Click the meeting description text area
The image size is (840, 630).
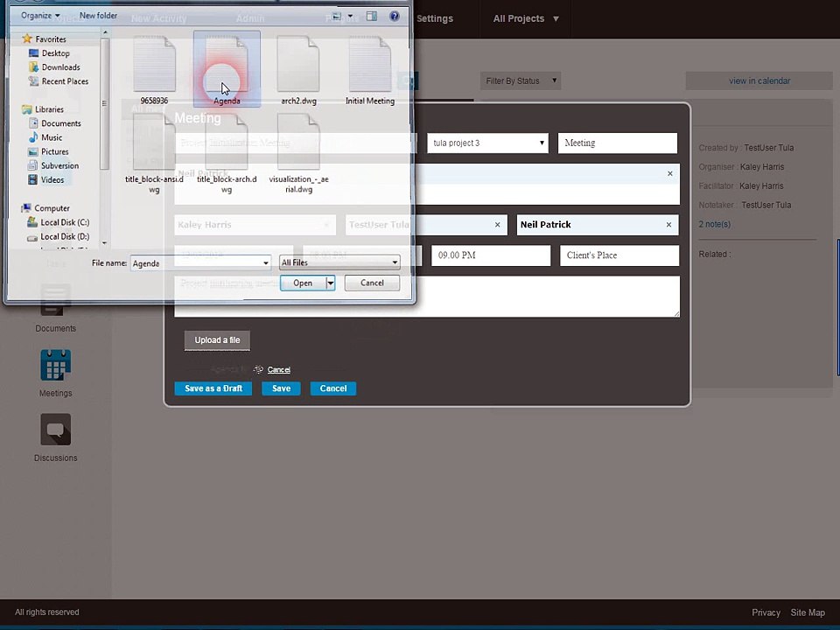(x=427, y=297)
